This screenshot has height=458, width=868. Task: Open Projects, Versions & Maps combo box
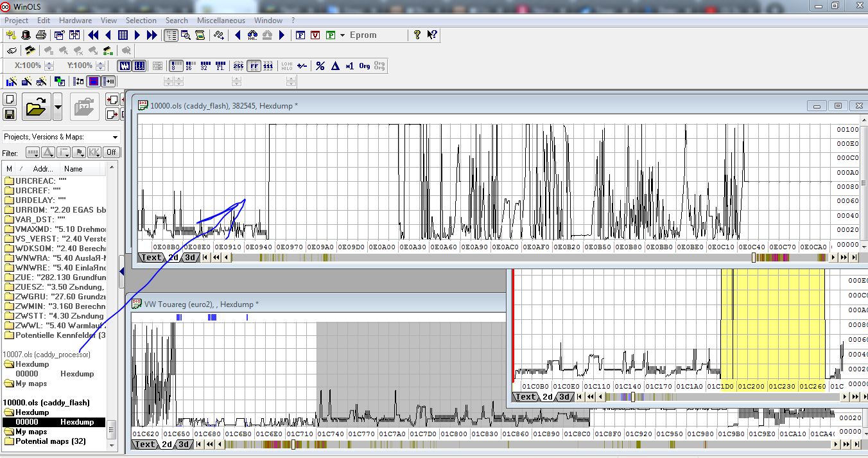pos(61,137)
